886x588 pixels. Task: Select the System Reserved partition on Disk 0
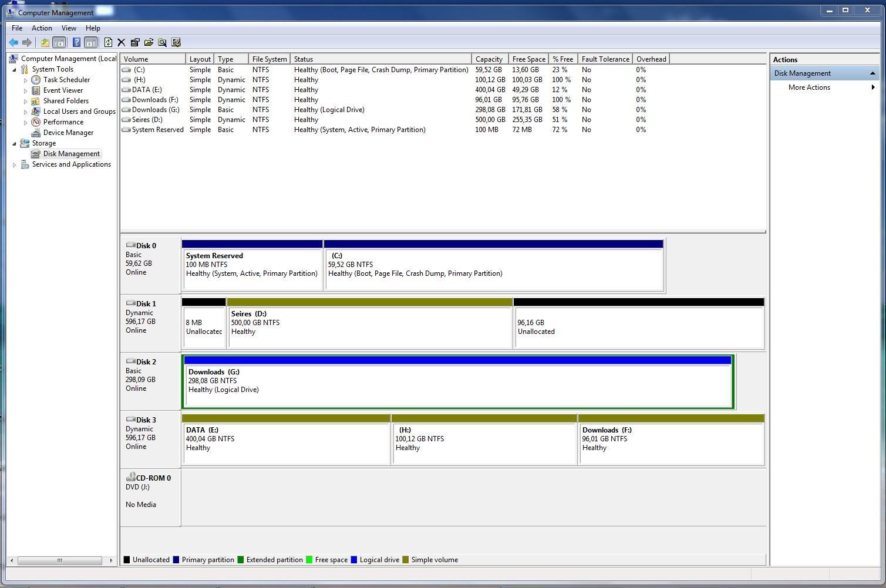(252, 265)
